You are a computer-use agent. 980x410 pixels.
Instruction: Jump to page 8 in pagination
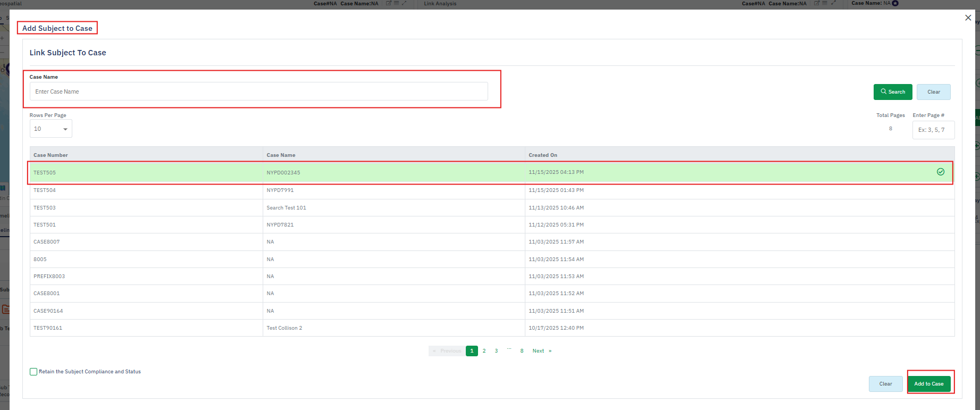pyautogui.click(x=522, y=351)
